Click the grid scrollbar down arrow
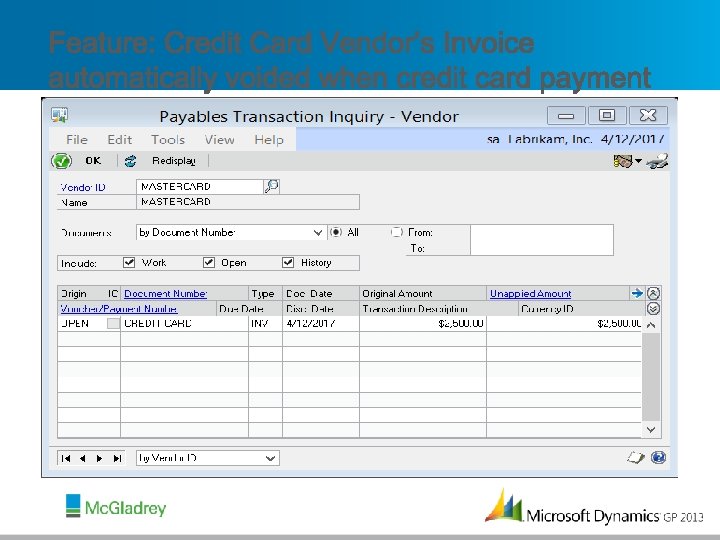The height and width of the screenshot is (540, 720). pyautogui.click(x=651, y=429)
